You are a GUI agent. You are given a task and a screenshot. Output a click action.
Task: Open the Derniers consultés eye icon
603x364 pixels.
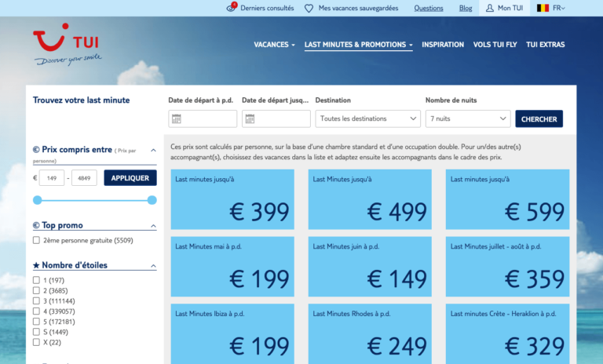(x=232, y=8)
